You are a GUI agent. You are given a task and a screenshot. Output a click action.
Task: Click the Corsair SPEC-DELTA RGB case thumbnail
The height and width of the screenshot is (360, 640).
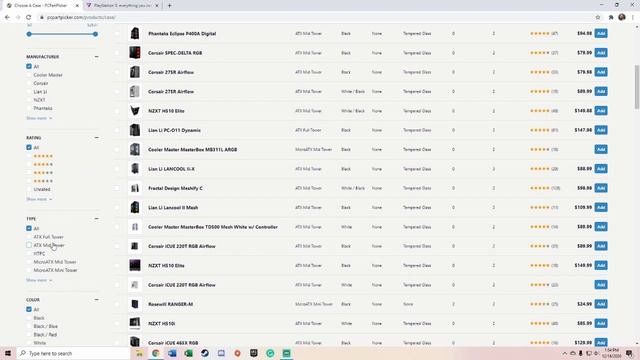135,53
